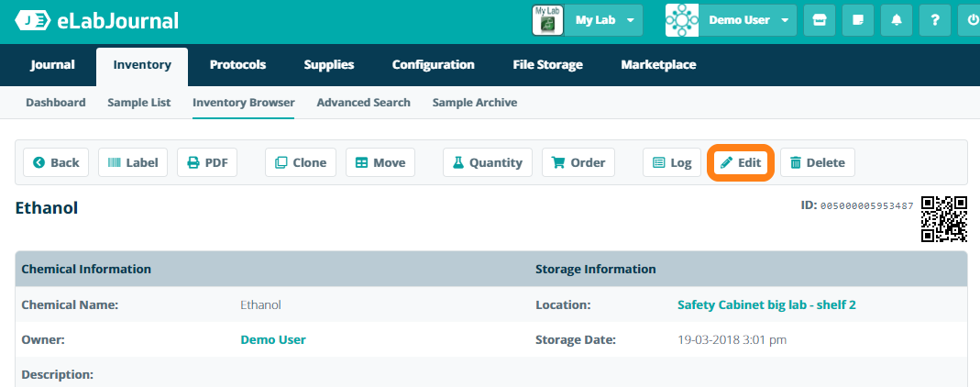Open the Sample List subtab
Screen dimensions: 980x387
pyautogui.click(x=138, y=103)
